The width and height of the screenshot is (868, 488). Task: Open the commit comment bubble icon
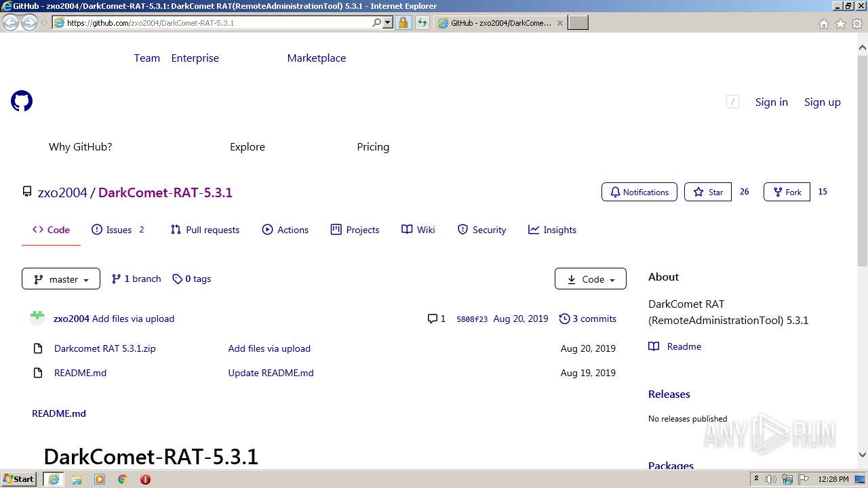432,319
